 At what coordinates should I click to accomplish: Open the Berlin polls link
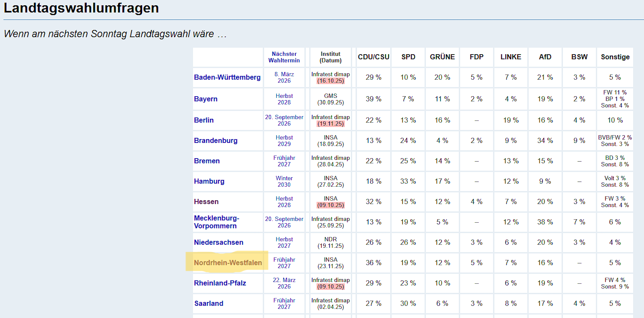pos(204,120)
